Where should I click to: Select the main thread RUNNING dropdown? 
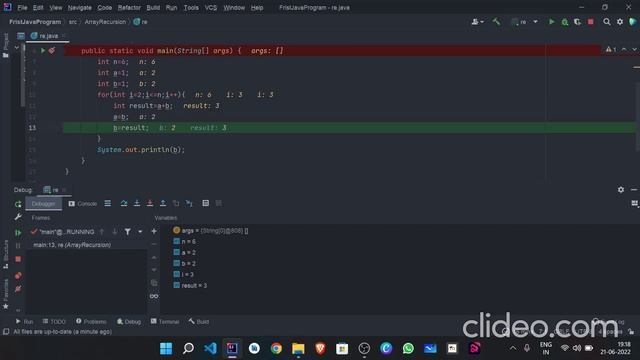[62, 231]
